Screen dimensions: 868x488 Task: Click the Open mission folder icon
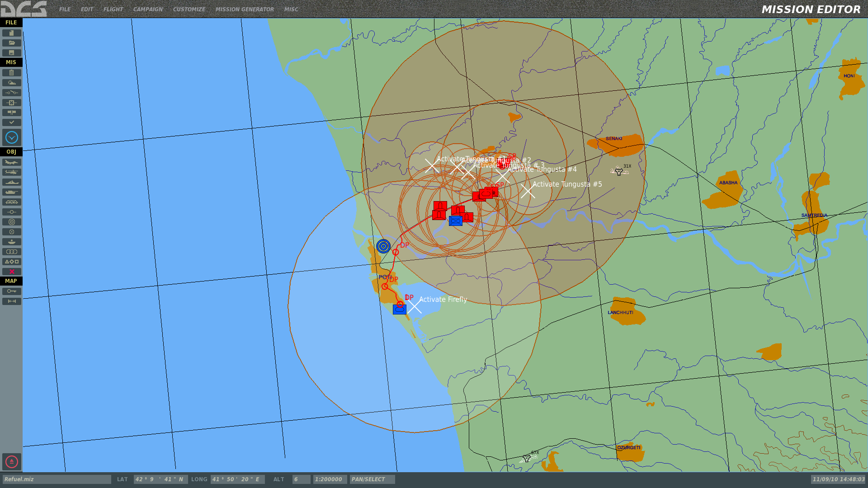tap(12, 43)
